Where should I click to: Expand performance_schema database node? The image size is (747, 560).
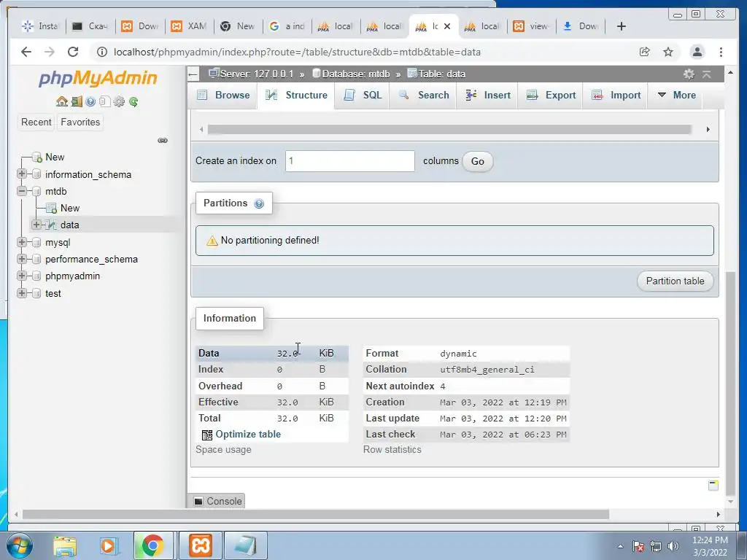pyautogui.click(x=21, y=259)
